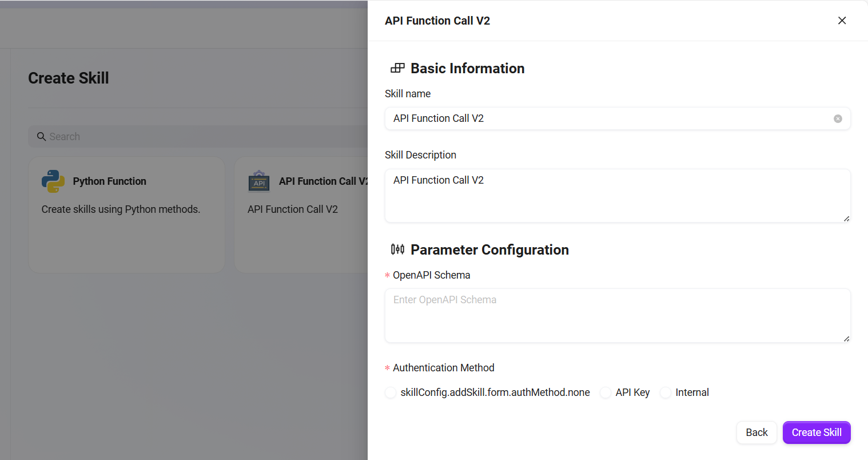Select API Key authentication method
The image size is (868, 460).
point(606,392)
